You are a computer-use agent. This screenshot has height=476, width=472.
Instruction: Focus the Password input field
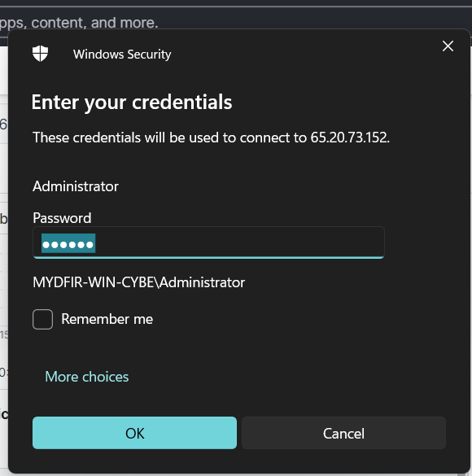point(208,242)
